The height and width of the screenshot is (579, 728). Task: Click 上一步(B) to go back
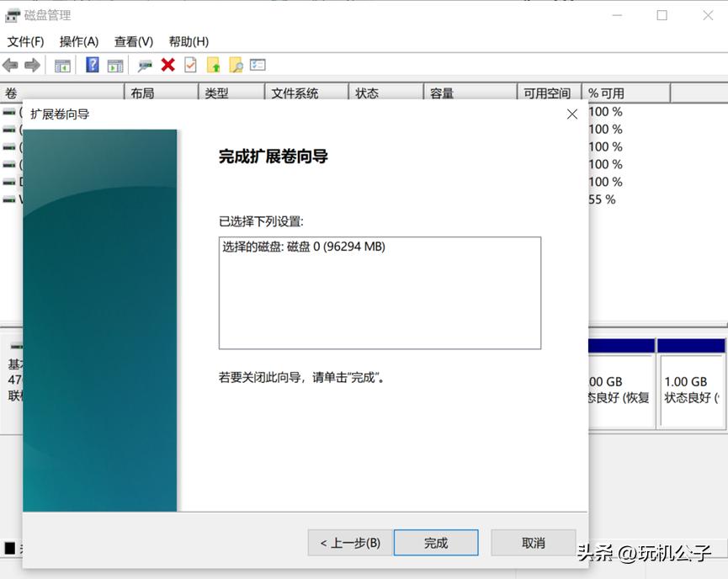point(348,543)
